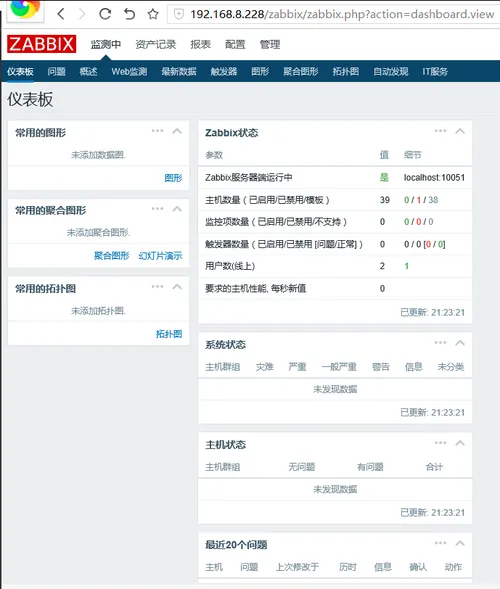The height and width of the screenshot is (589, 500).
Task: Collapse the 常用的聚合图形 widget
Action: click(x=177, y=209)
